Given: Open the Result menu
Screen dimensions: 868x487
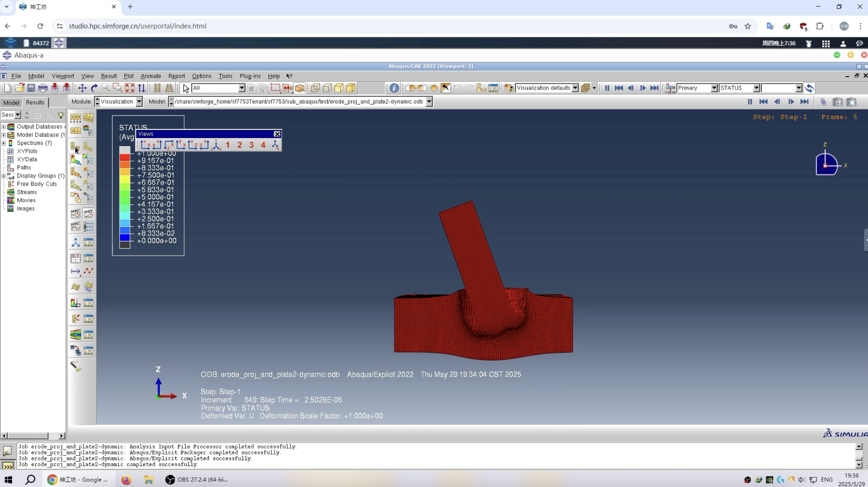Looking at the screenshot, I should tap(109, 76).
